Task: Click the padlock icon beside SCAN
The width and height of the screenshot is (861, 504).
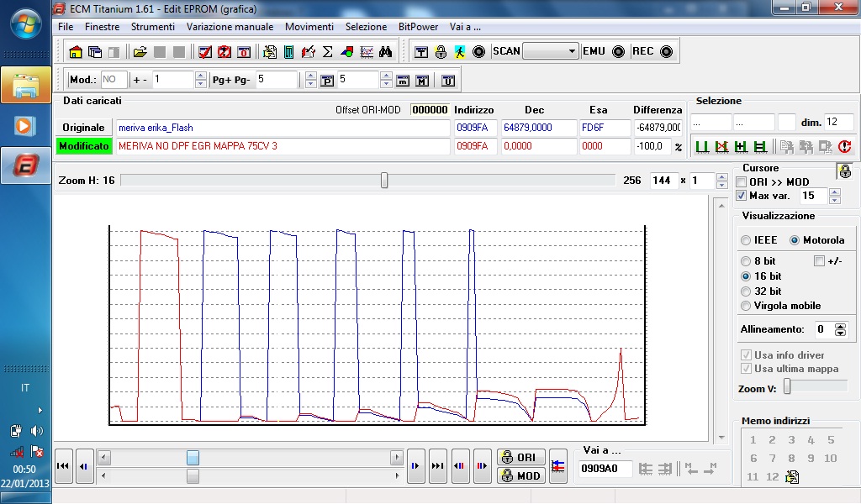Action: pyautogui.click(x=441, y=51)
